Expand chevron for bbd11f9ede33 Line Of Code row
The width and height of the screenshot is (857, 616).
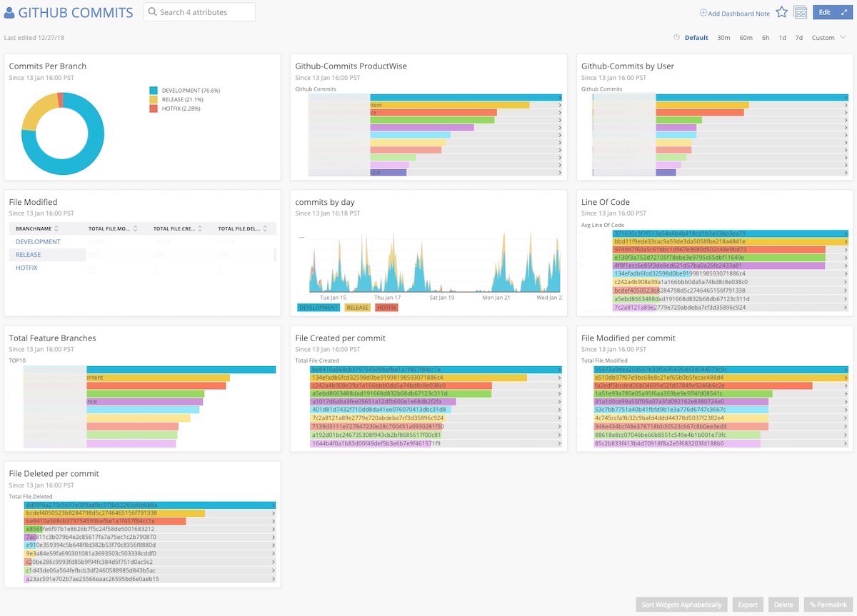click(x=846, y=242)
